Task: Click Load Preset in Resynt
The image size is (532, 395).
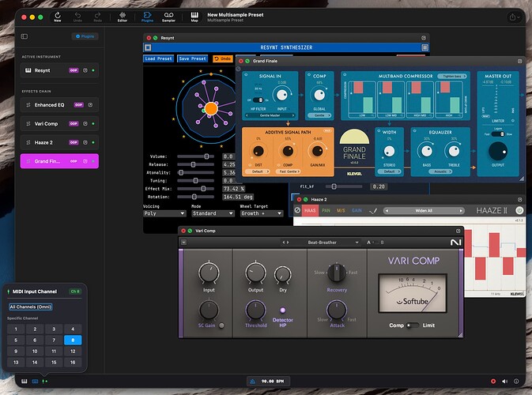Action: tap(158, 58)
